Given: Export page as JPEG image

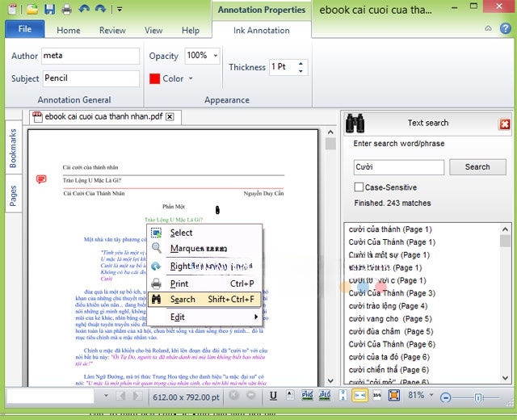Looking at the screenshot, I should (x=325, y=395).
